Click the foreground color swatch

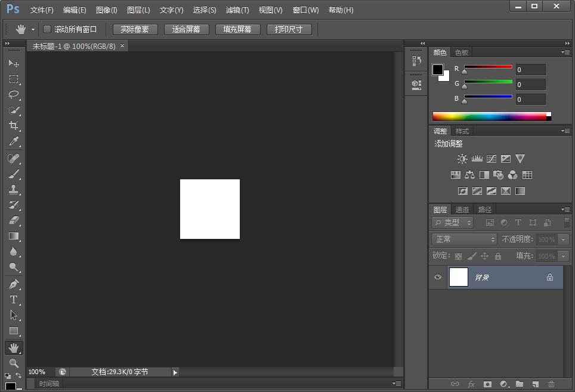[x=437, y=70]
